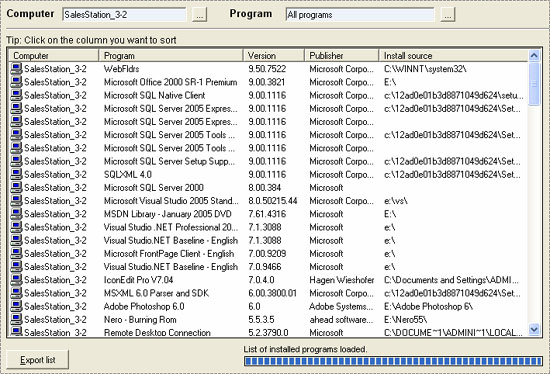This screenshot has height=374, width=550.
Task: Select SQLXML 4.0 program name
Action: coord(128,174)
